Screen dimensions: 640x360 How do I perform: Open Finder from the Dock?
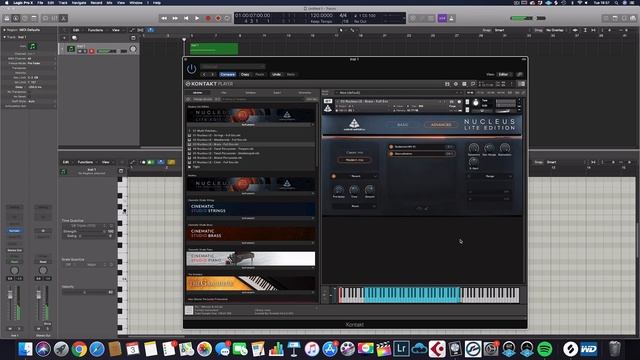(x=25, y=349)
